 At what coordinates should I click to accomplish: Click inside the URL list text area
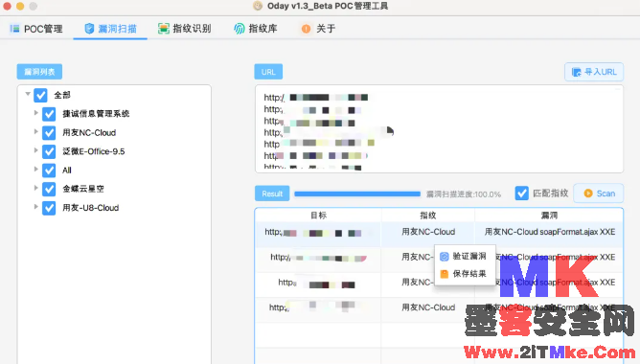click(439, 129)
